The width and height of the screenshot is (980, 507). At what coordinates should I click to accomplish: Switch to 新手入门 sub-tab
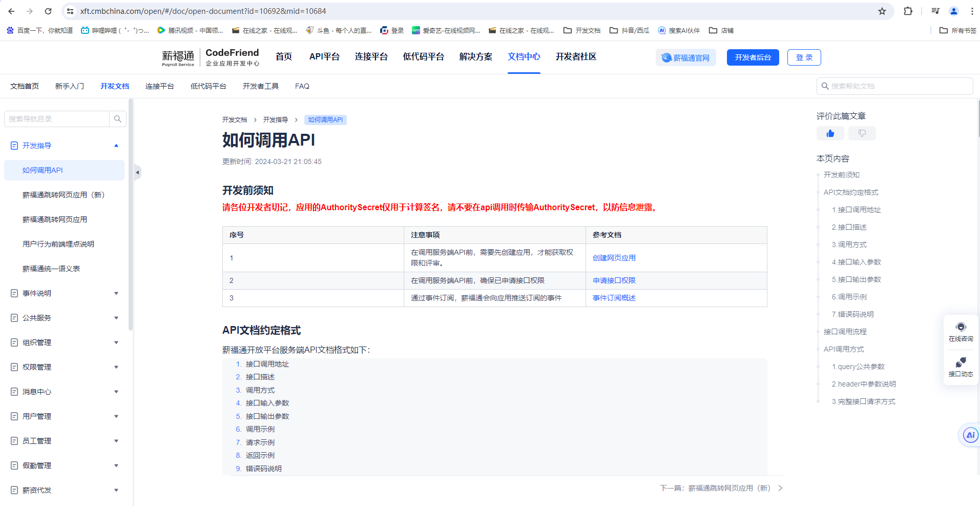pos(70,86)
